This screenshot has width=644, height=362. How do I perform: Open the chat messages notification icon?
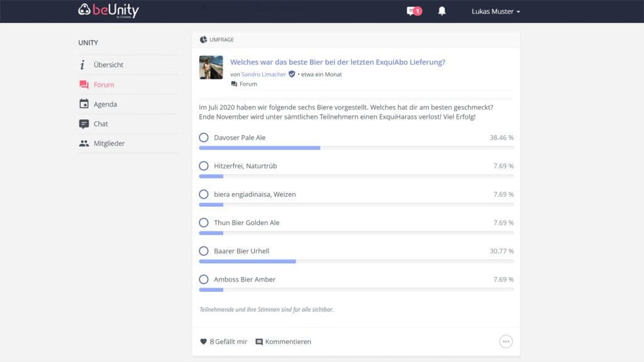414,11
